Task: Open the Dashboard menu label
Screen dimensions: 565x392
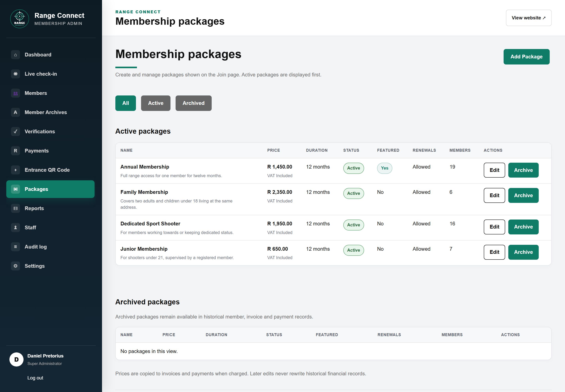Action: (38, 55)
